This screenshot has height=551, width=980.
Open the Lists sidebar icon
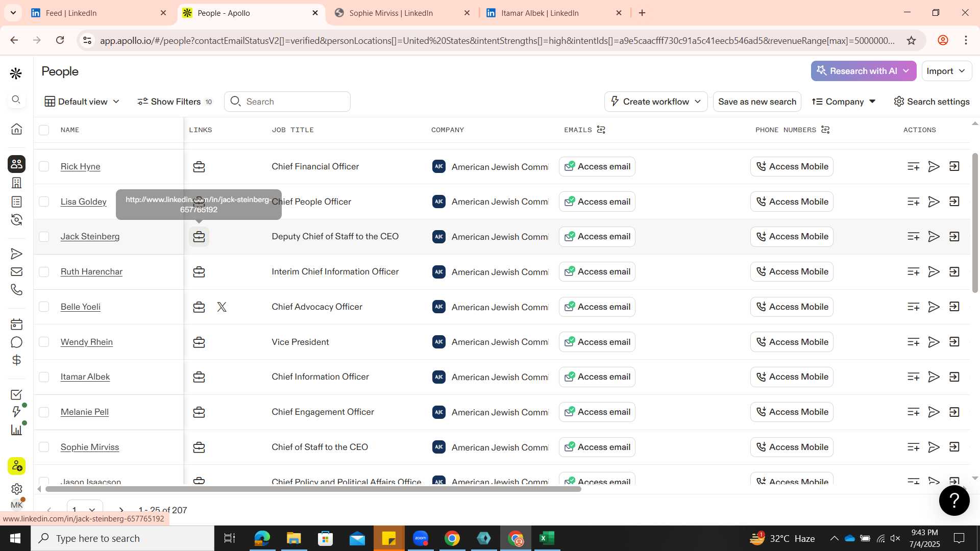tap(16, 202)
